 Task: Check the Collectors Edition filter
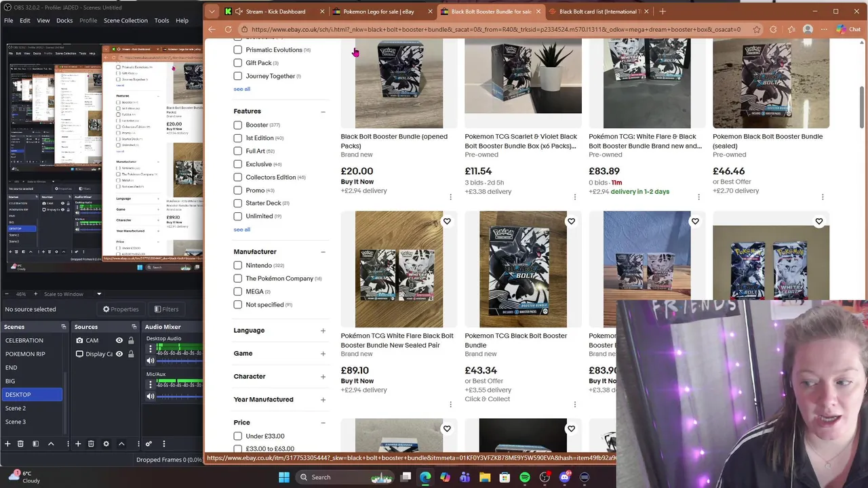[237, 177]
